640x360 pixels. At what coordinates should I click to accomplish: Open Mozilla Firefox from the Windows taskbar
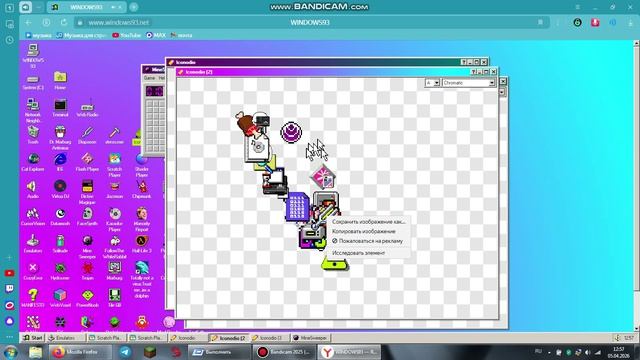(x=80, y=352)
